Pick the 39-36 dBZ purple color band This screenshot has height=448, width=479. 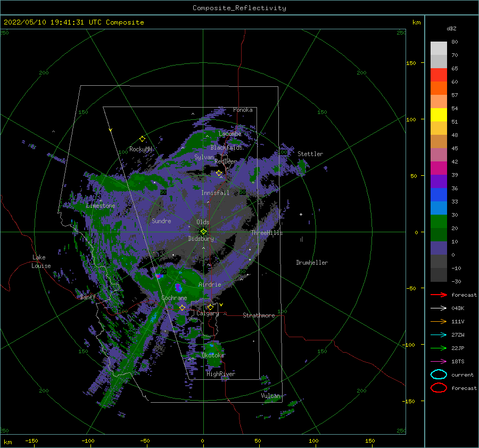click(439, 181)
